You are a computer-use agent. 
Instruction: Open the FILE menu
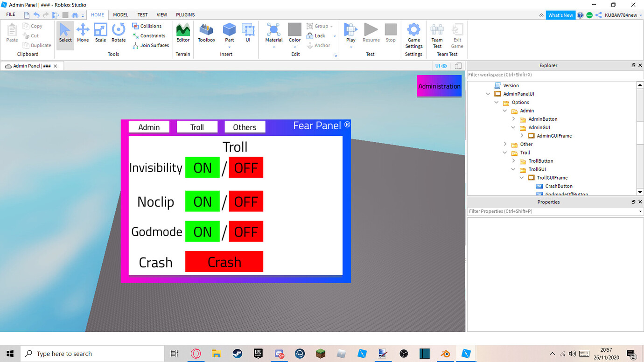tap(11, 15)
